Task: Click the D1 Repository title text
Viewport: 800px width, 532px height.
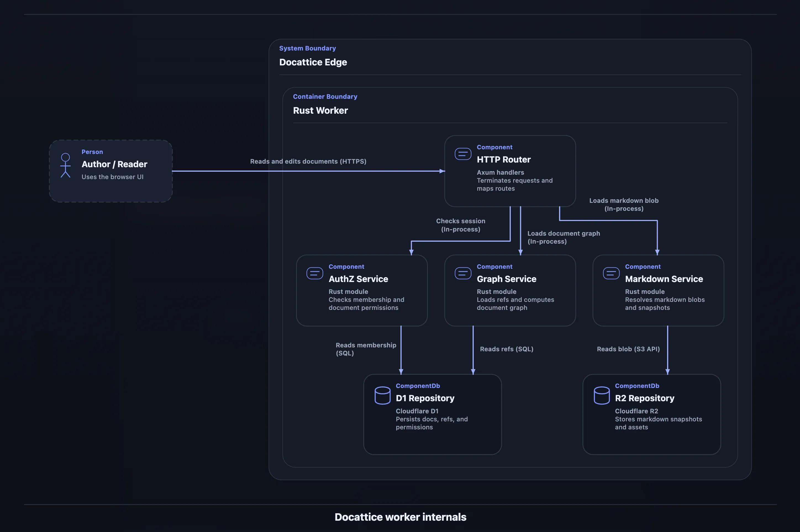Action: click(x=425, y=398)
